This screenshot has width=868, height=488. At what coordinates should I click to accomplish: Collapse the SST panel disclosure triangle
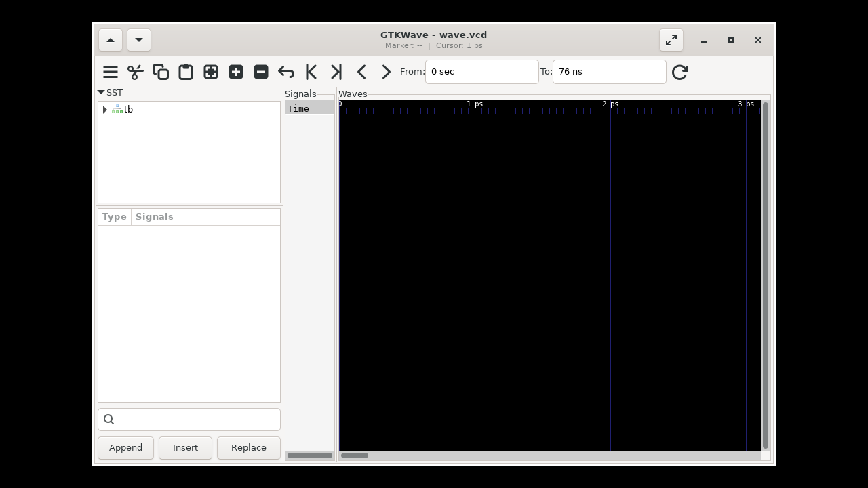coord(101,92)
